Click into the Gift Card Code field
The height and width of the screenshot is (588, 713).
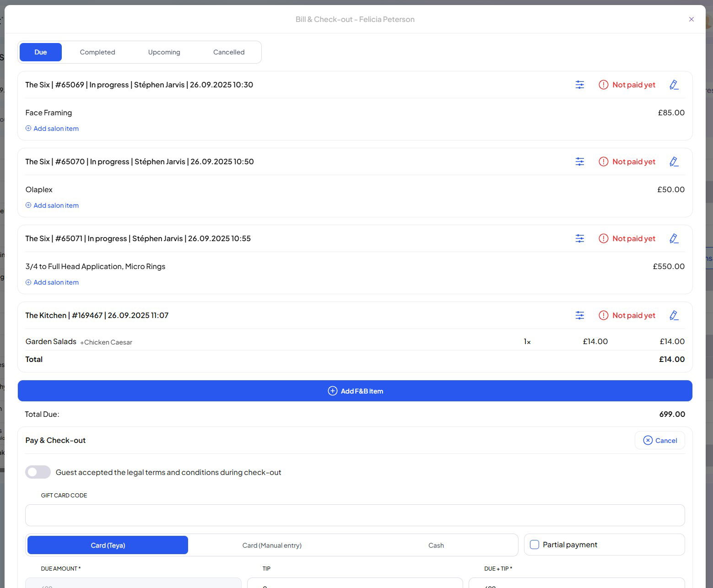point(355,515)
